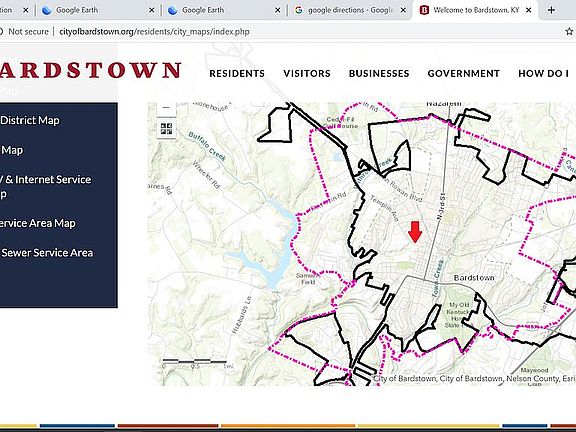
Task: Open the RESIDENTS menu
Action: [x=237, y=73]
